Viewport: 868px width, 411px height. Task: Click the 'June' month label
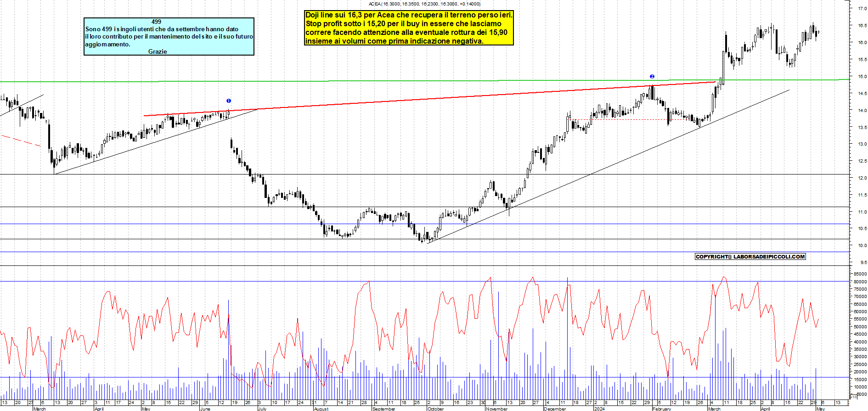pos(205,409)
